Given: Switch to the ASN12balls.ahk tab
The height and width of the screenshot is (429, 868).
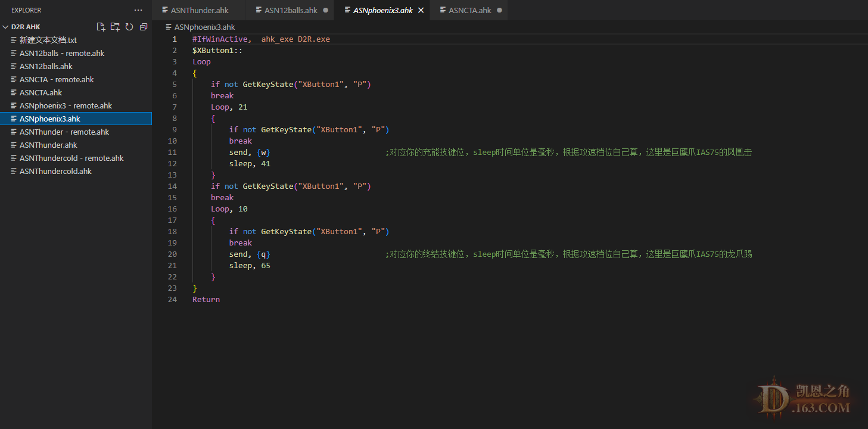Looking at the screenshot, I should click(x=291, y=10).
